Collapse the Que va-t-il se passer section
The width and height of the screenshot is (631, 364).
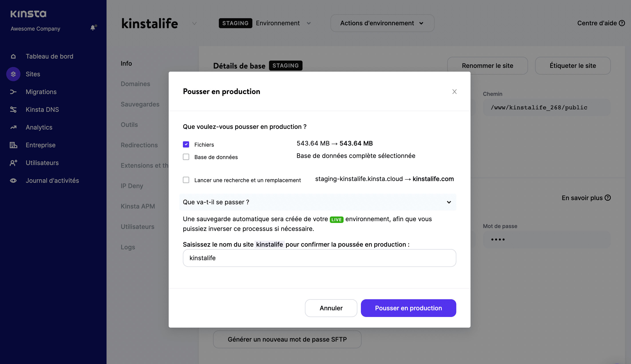pos(449,202)
